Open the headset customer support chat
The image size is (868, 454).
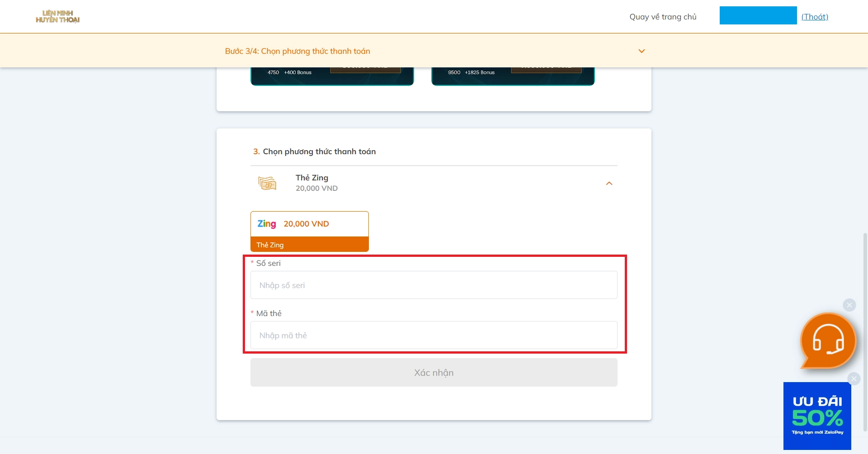(828, 341)
